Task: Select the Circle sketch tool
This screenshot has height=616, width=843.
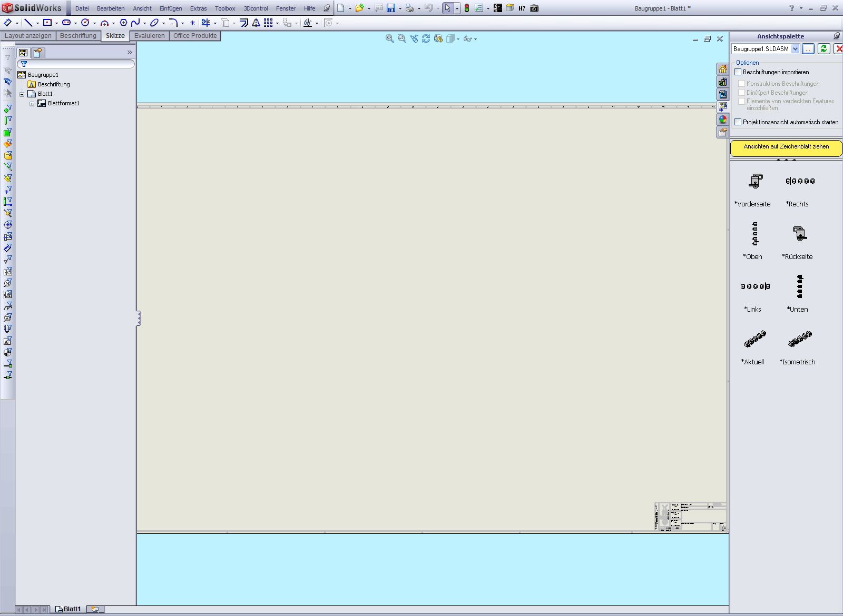Action: coord(85,23)
